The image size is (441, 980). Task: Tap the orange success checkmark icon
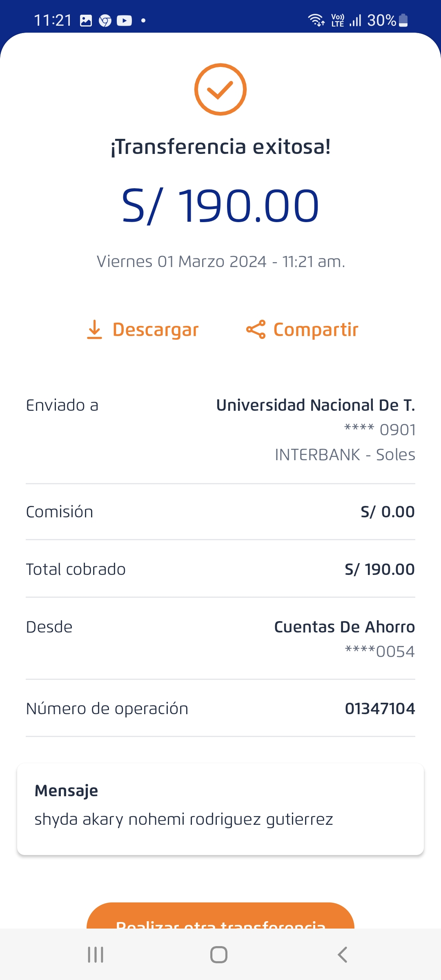click(x=220, y=89)
